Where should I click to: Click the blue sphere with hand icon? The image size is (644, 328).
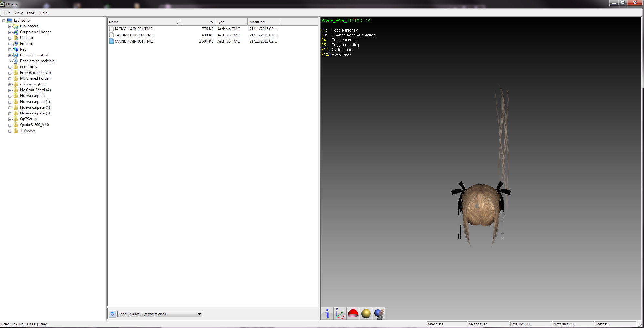click(379, 313)
